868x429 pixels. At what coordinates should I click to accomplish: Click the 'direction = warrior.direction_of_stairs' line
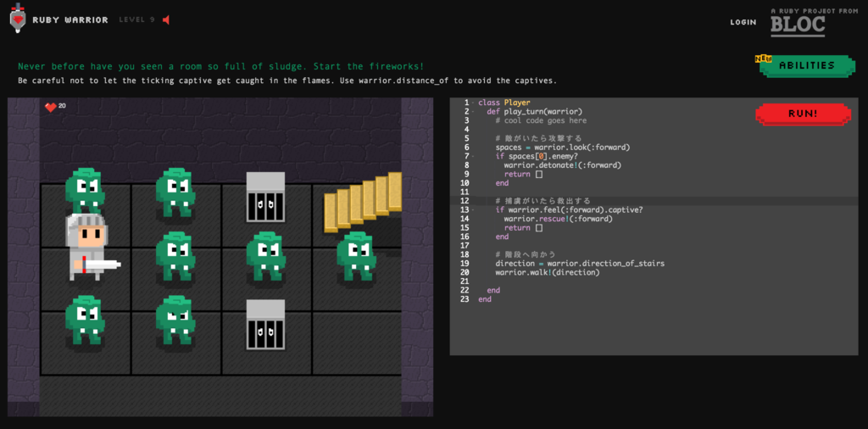point(580,264)
